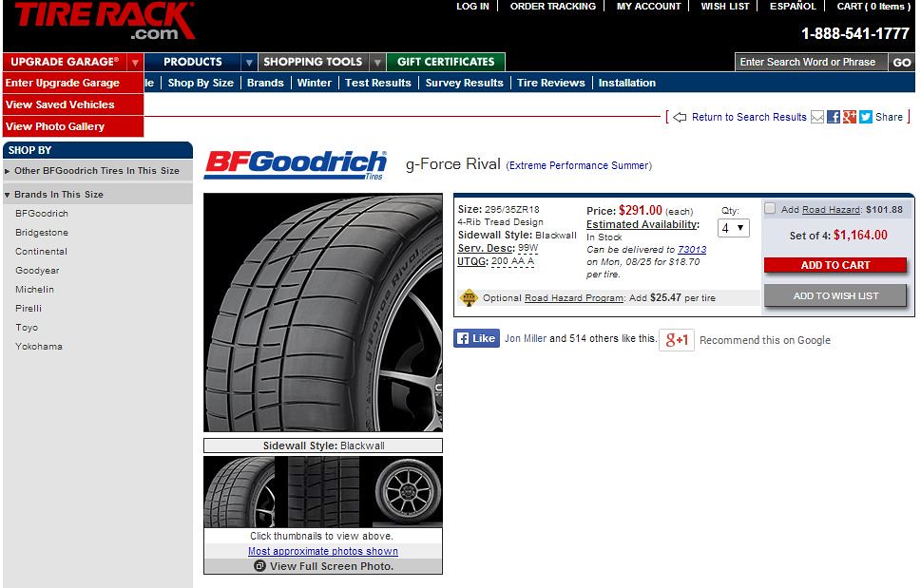
Task: Select View Photo Gallery menu entry
Action: pos(73,126)
